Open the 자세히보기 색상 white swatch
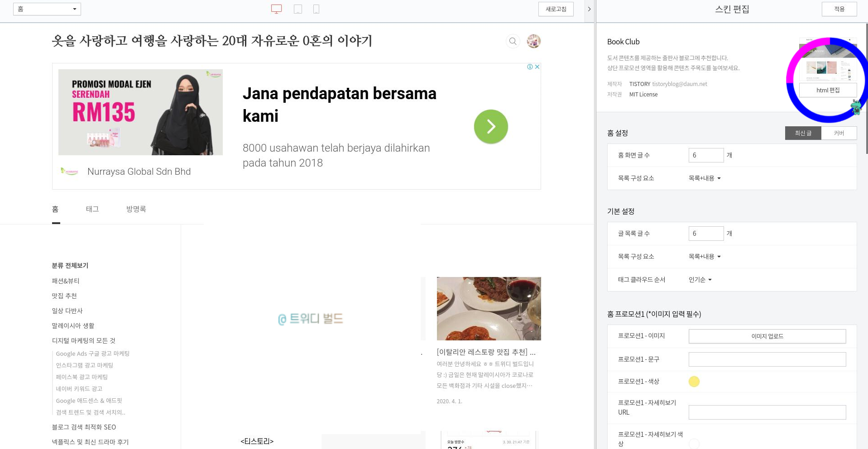This screenshot has width=868, height=449. (694, 444)
